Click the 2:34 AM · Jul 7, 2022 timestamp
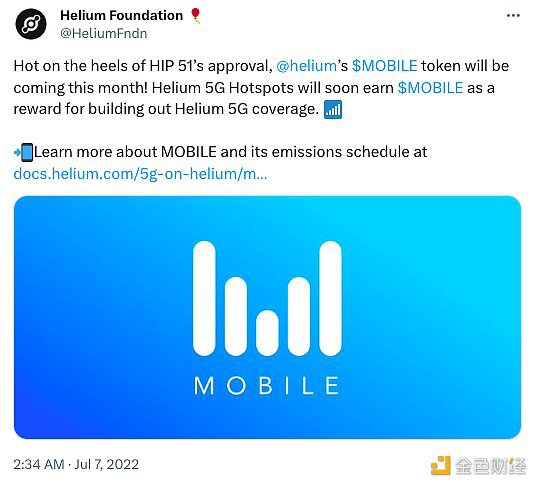 click(76, 464)
